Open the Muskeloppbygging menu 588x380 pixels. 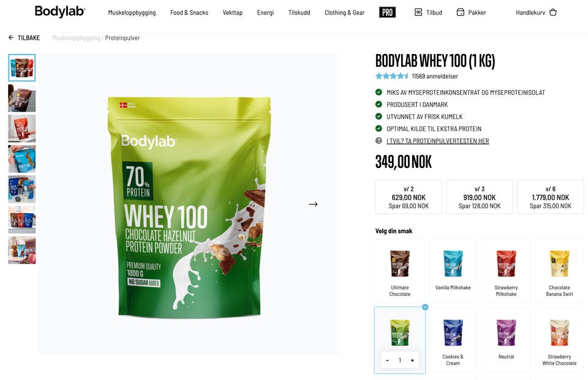pos(132,12)
